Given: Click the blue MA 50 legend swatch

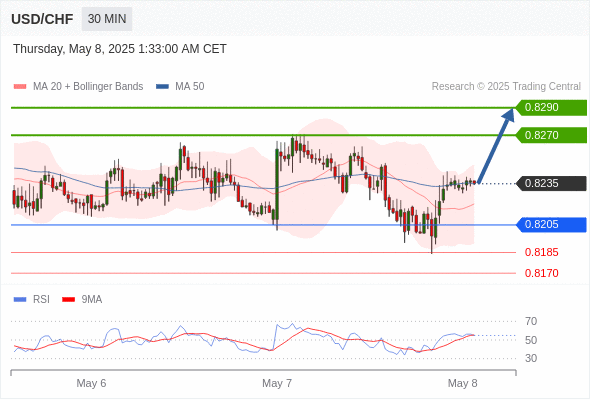Looking at the screenshot, I should tap(162, 87).
